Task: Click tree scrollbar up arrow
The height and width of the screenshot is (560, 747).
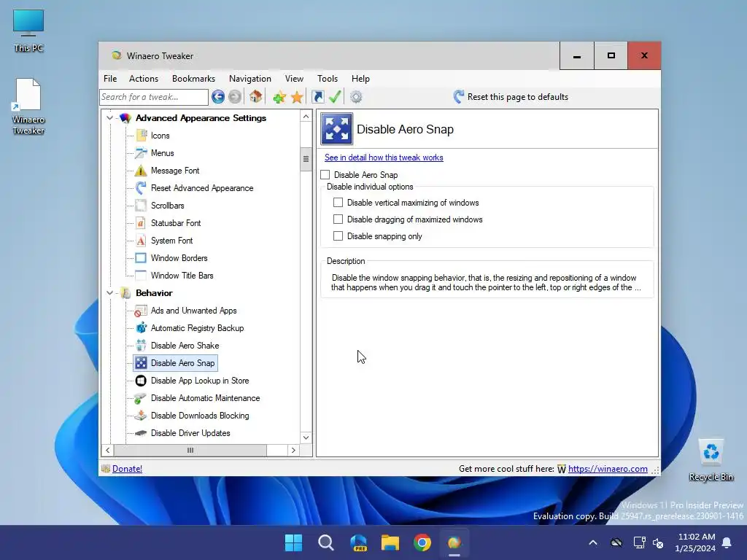Action: click(306, 116)
